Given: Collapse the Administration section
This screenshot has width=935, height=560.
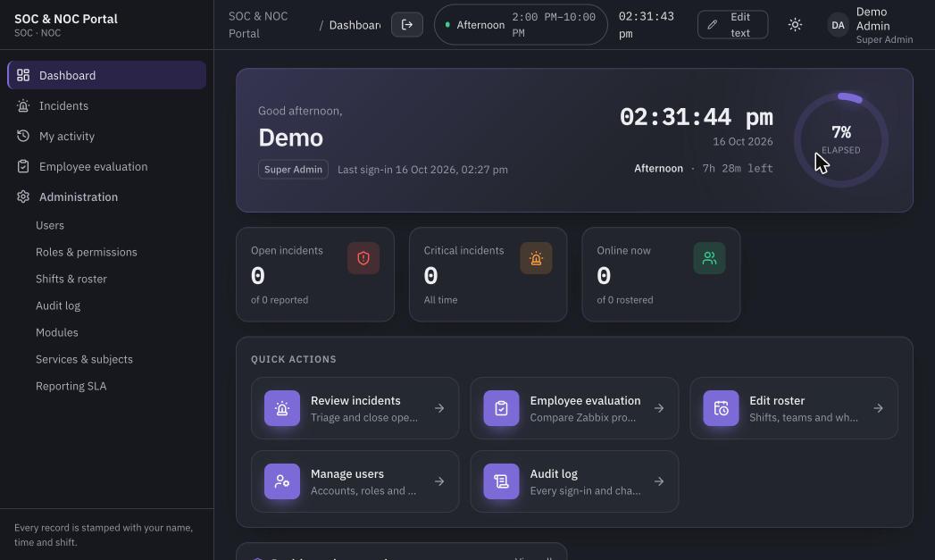Looking at the screenshot, I should [107, 196].
